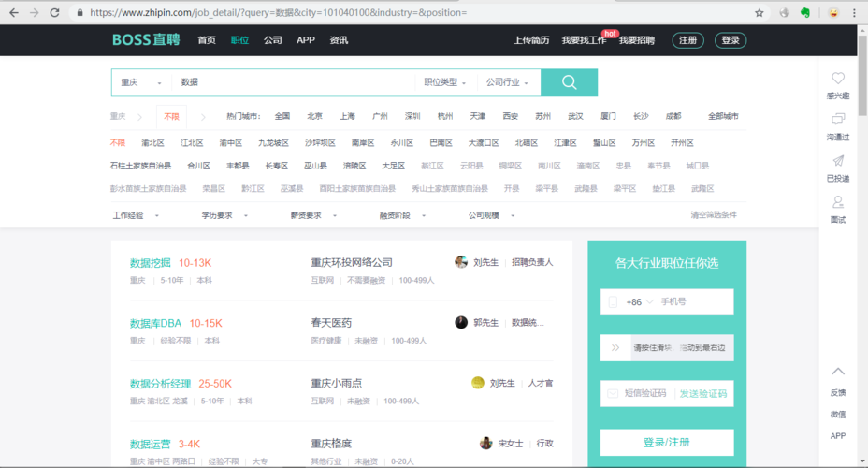Open the 沟通过 chat bubble icon

point(838,120)
